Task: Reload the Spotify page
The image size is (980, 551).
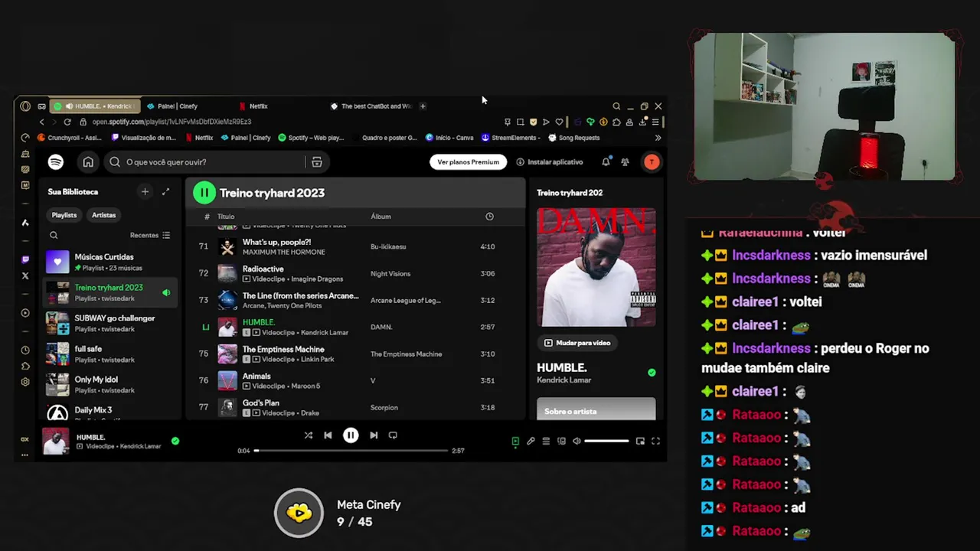Action: tap(67, 122)
